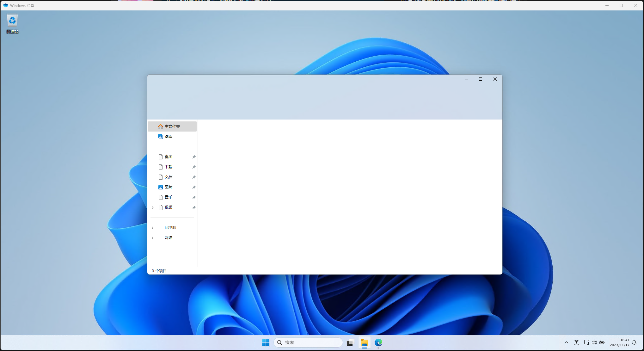Click the taskbar search box

(308, 342)
